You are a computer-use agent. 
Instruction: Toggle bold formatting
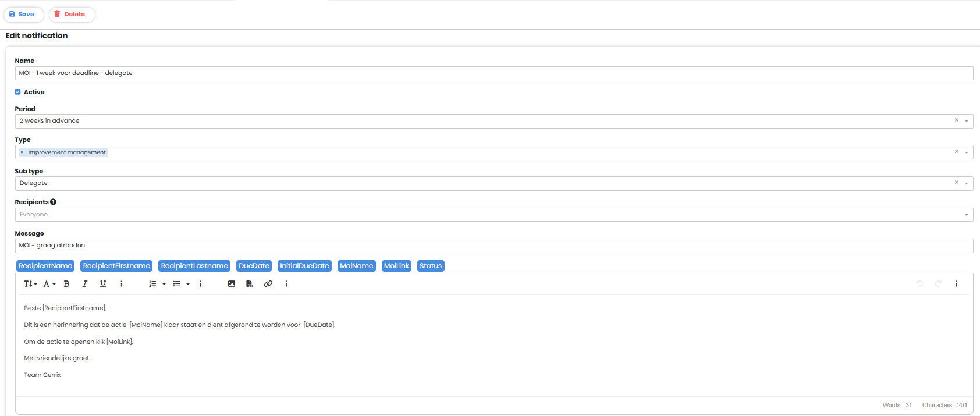(66, 284)
